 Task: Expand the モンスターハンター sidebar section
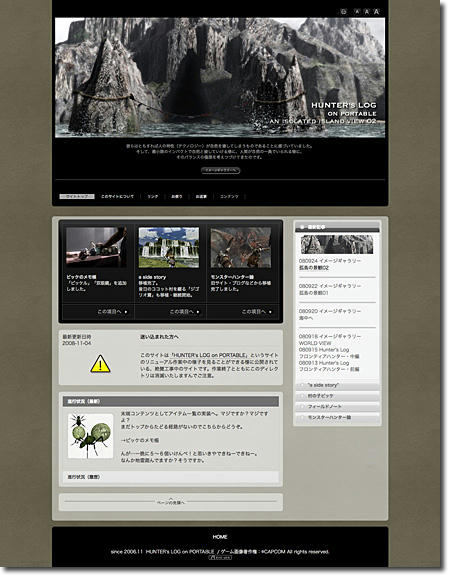tap(337, 418)
